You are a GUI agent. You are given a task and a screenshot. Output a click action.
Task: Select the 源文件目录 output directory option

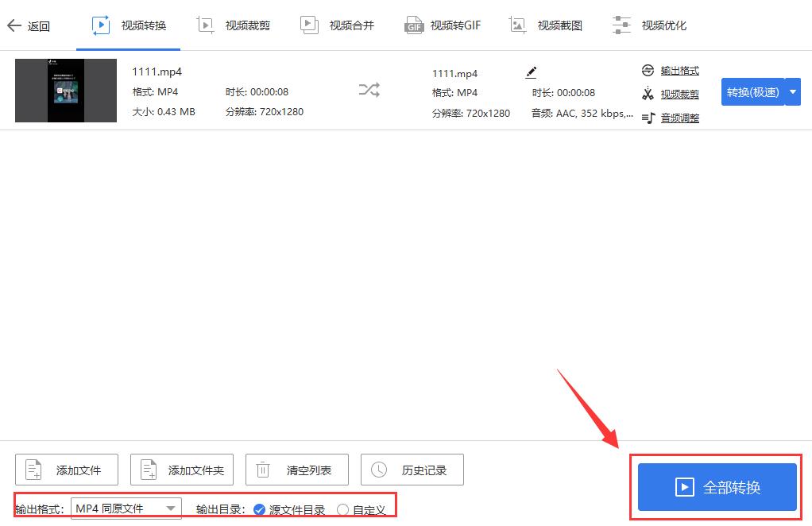click(258, 511)
